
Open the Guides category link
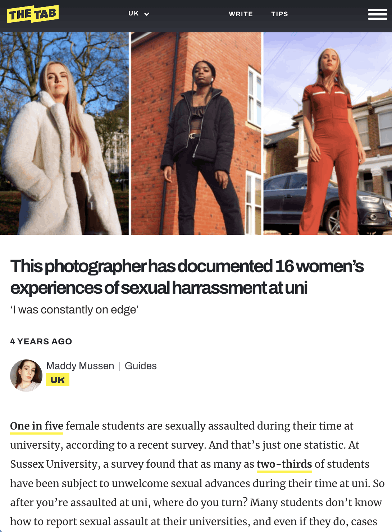point(141,366)
